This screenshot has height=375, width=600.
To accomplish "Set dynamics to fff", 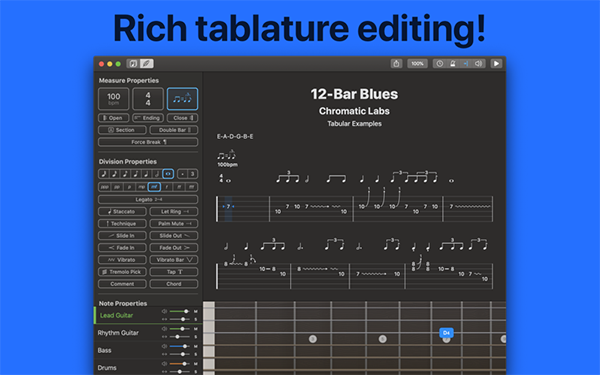I will pos(191,187).
